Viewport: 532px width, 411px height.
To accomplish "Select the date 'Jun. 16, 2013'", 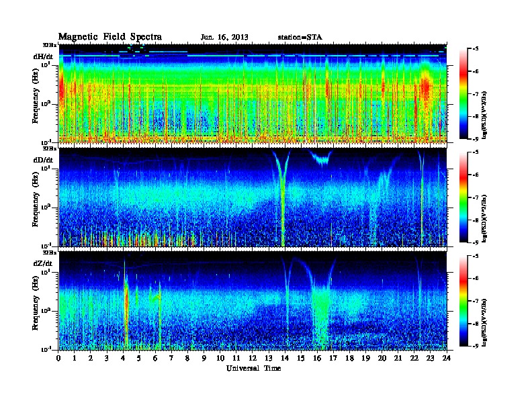I will (x=224, y=37).
